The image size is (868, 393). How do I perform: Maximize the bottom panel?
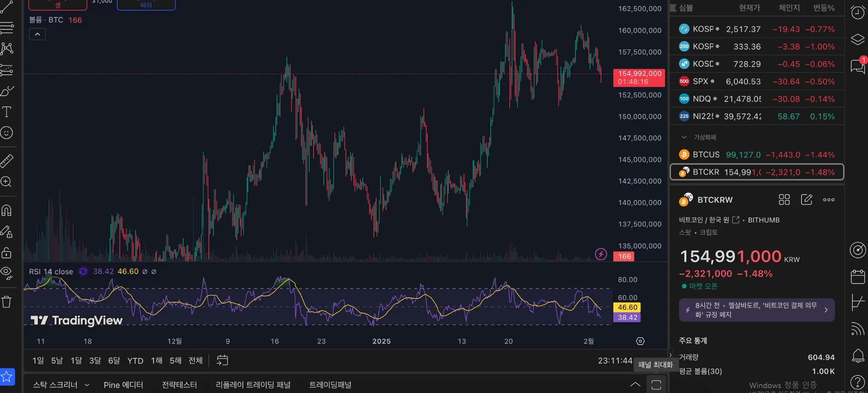pyautogui.click(x=656, y=384)
